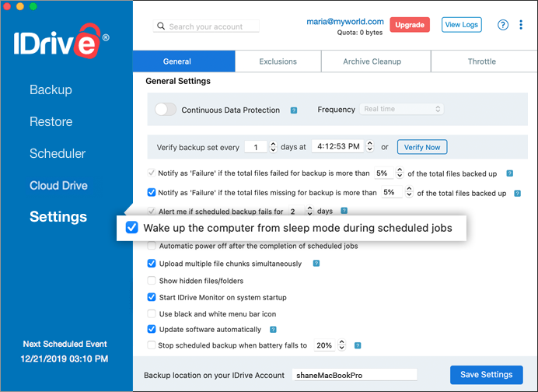Open help icon for files missing notification
Screen dimensions: 538x392
pos(518,193)
